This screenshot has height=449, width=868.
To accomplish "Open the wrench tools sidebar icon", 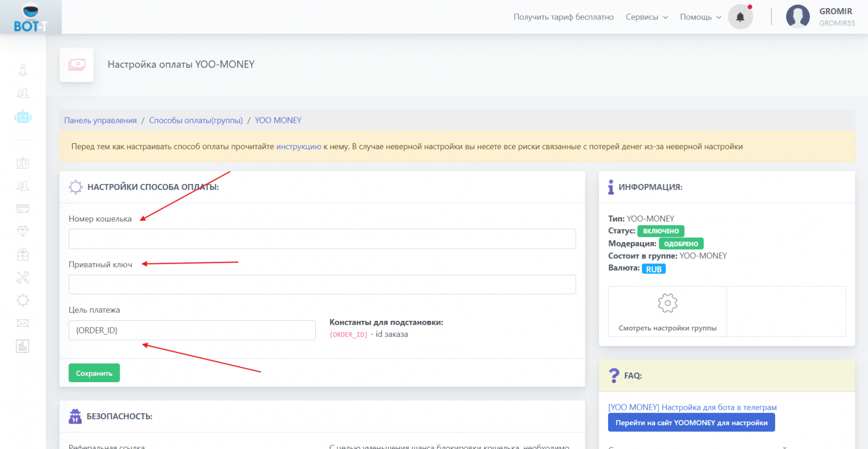I will pyautogui.click(x=23, y=277).
